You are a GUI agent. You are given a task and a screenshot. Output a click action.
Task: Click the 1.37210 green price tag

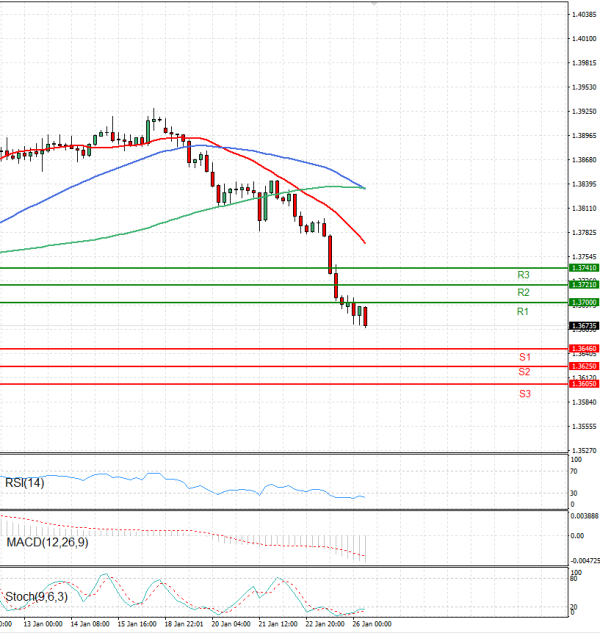pyautogui.click(x=584, y=285)
